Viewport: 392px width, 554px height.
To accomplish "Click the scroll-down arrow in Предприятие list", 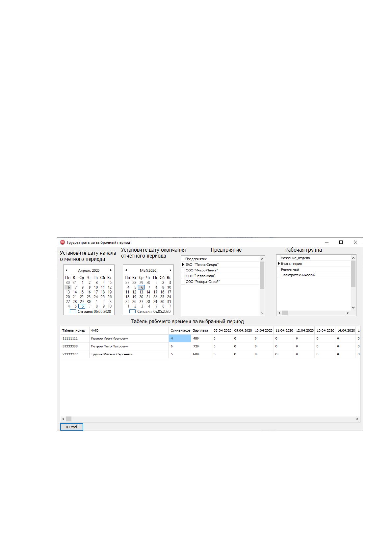I will [262, 313].
